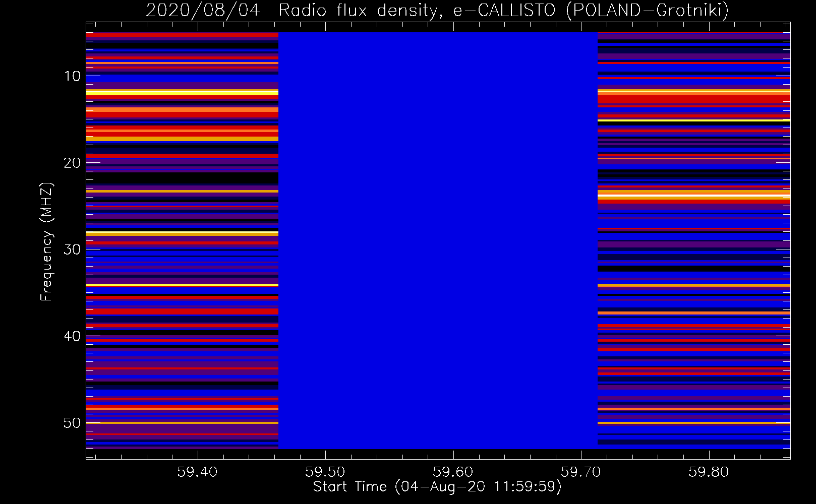The image size is (816, 504).
Task: Click the plot title mentioning e-CALLISTO POLAND-Grotniki
Action: pyautogui.click(x=437, y=10)
